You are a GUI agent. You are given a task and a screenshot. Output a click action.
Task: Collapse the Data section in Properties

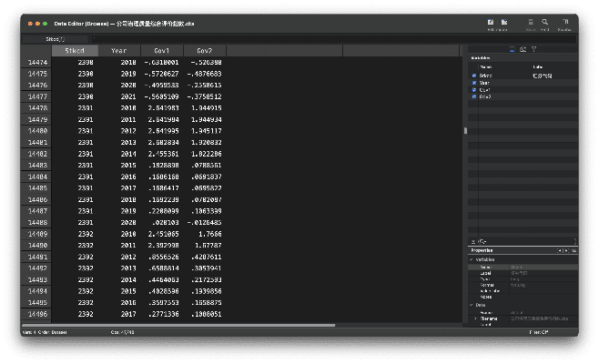[x=472, y=304]
